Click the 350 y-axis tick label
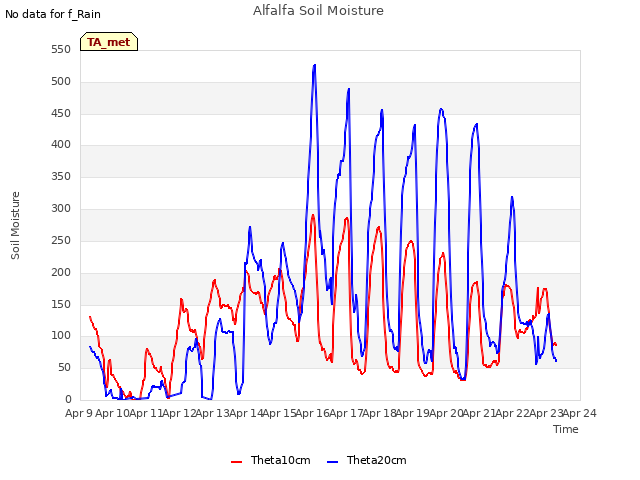 [x=61, y=176]
